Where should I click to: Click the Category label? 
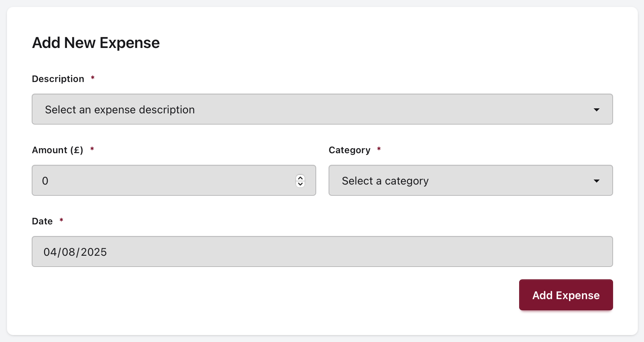pos(349,150)
